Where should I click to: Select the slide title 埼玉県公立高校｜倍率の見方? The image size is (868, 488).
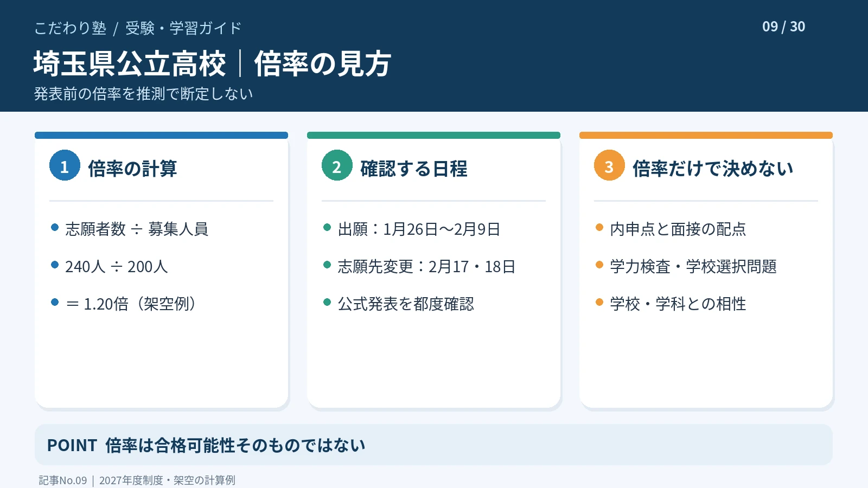[x=212, y=64]
